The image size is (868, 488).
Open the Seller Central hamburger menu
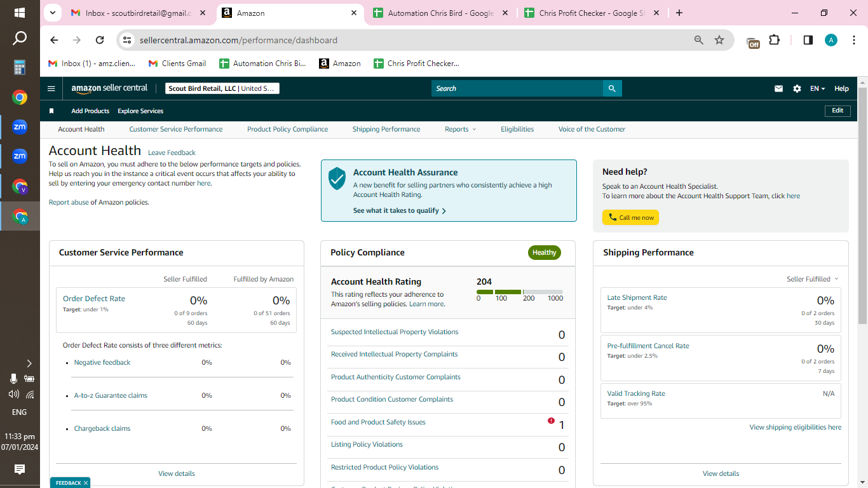pyautogui.click(x=51, y=89)
